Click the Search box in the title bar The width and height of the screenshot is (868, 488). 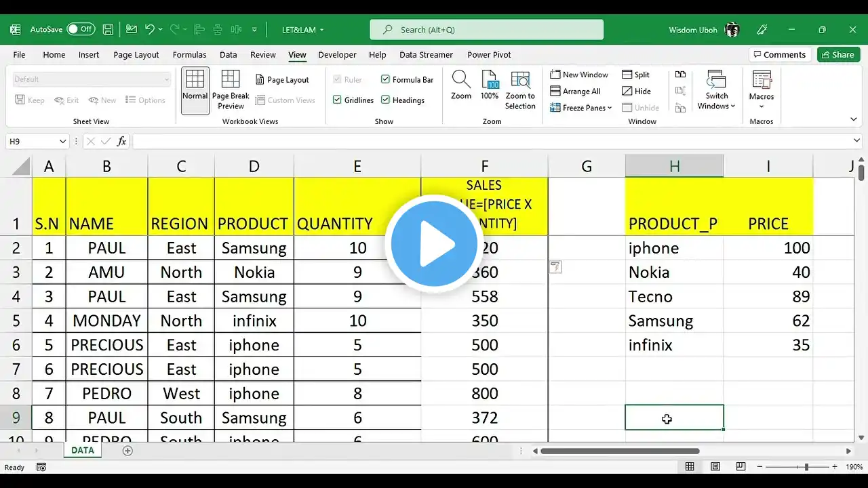[x=486, y=30]
